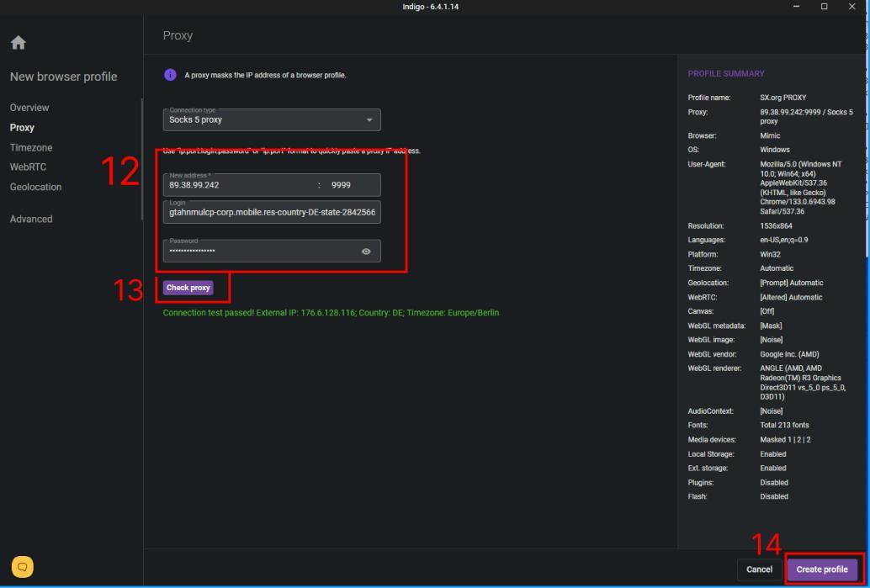This screenshot has width=870, height=588.
Task: Reveal password with the eye icon
Action: point(366,252)
